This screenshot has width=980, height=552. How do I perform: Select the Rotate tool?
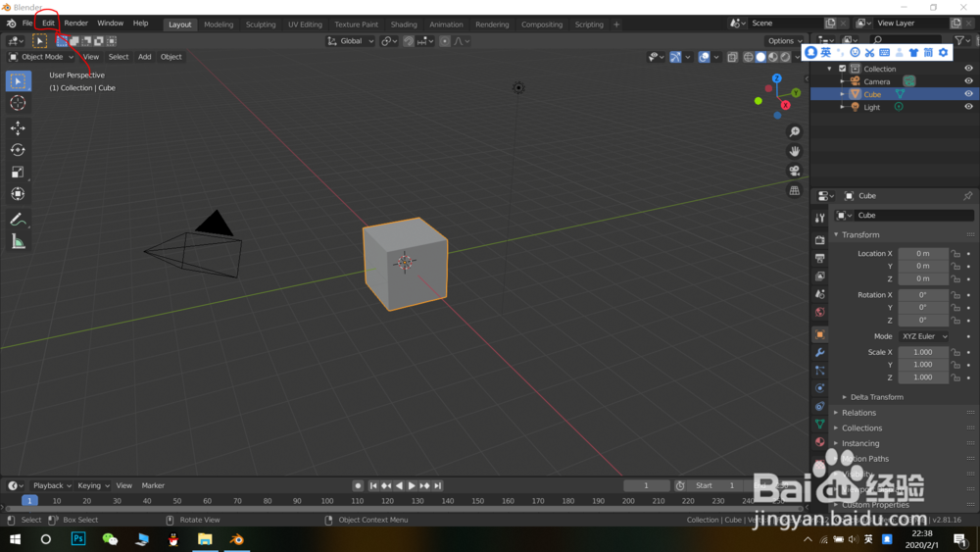[x=18, y=150]
